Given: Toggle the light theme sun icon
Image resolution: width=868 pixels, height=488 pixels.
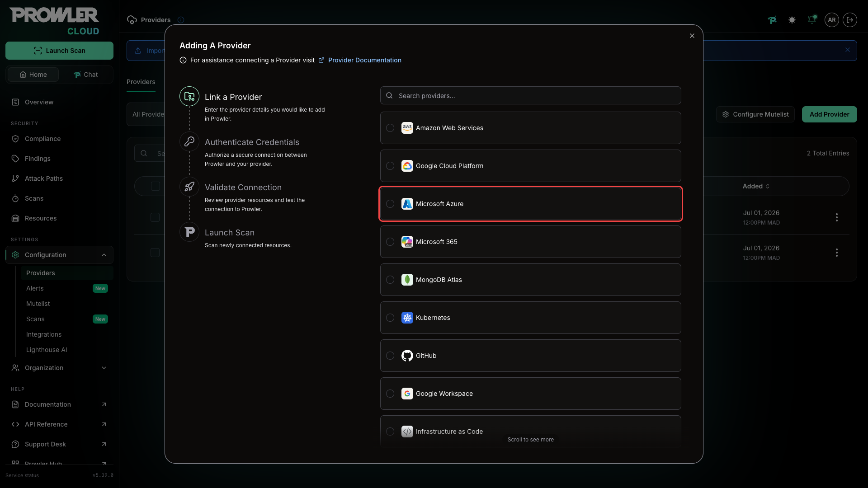Looking at the screenshot, I should [792, 20].
